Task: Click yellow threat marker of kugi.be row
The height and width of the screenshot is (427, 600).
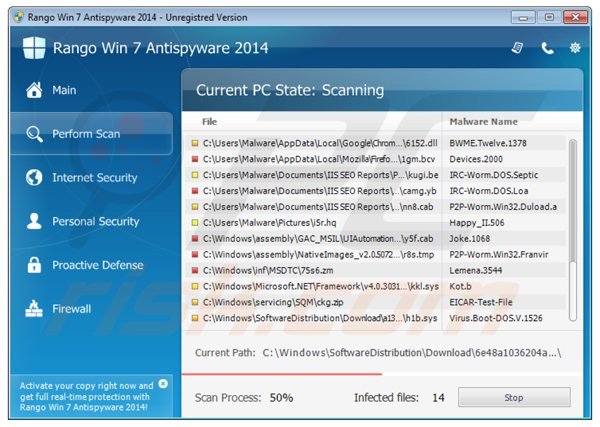Action: (x=195, y=175)
